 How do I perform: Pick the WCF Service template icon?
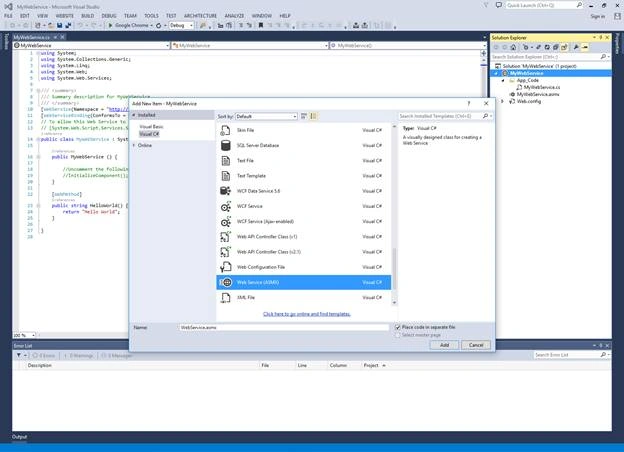(226, 206)
